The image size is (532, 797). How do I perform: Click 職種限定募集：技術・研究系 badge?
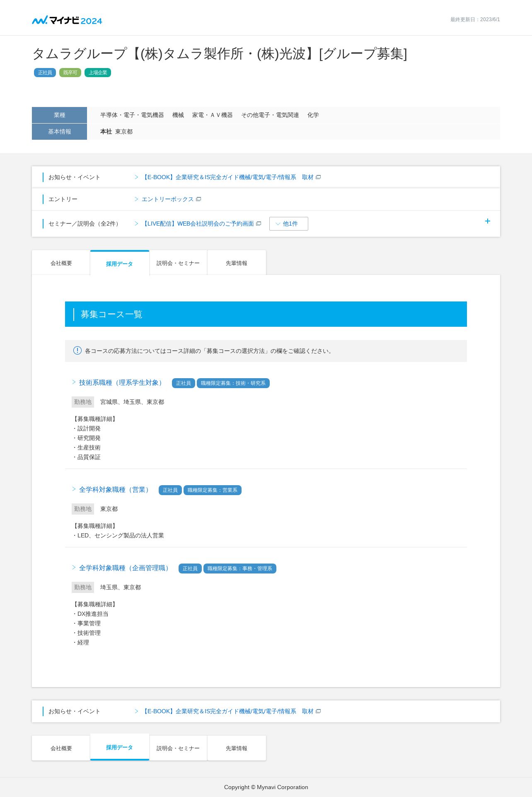[x=233, y=383]
